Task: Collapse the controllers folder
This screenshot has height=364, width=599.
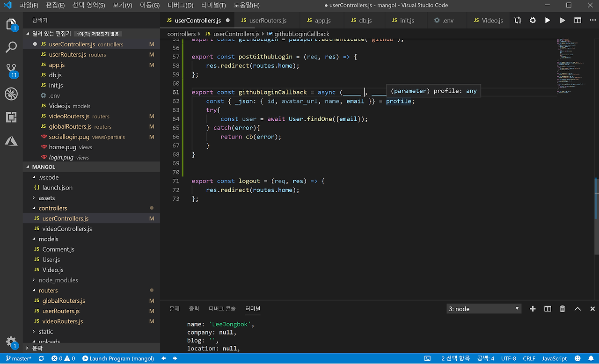Action: point(52,208)
